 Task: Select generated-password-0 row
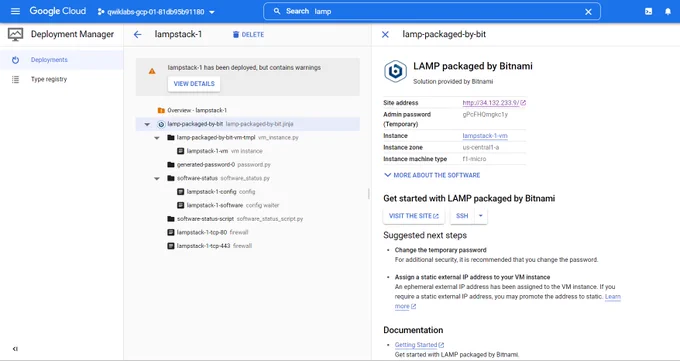coord(248,164)
